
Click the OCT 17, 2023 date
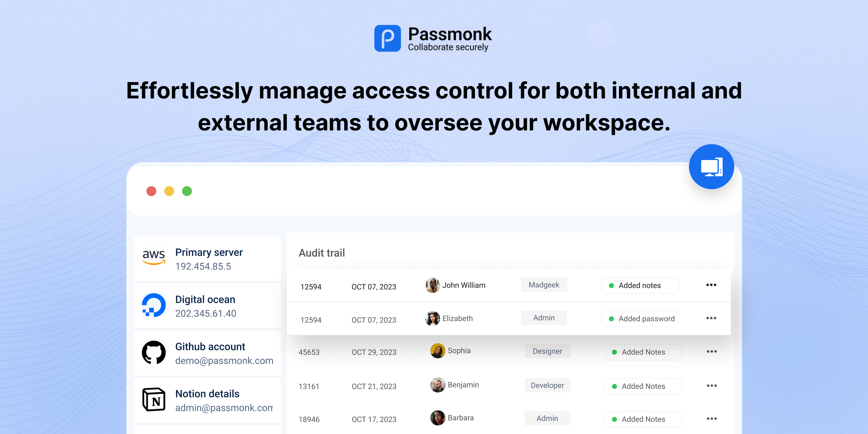pos(374,420)
